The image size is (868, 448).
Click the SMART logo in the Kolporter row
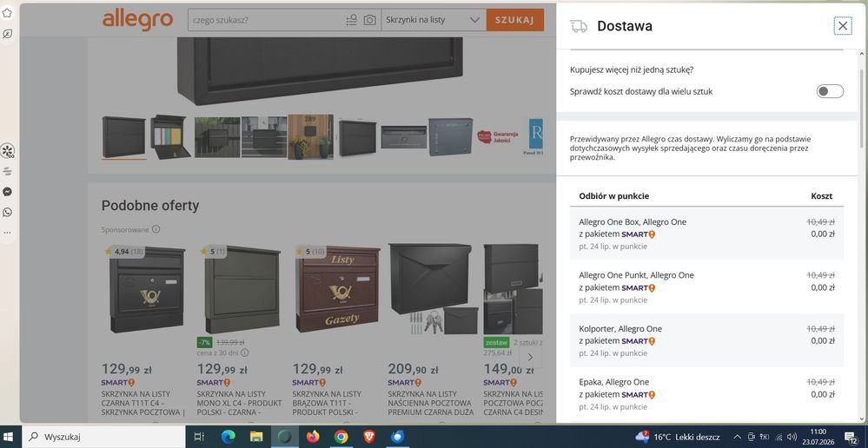[x=639, y=340]
